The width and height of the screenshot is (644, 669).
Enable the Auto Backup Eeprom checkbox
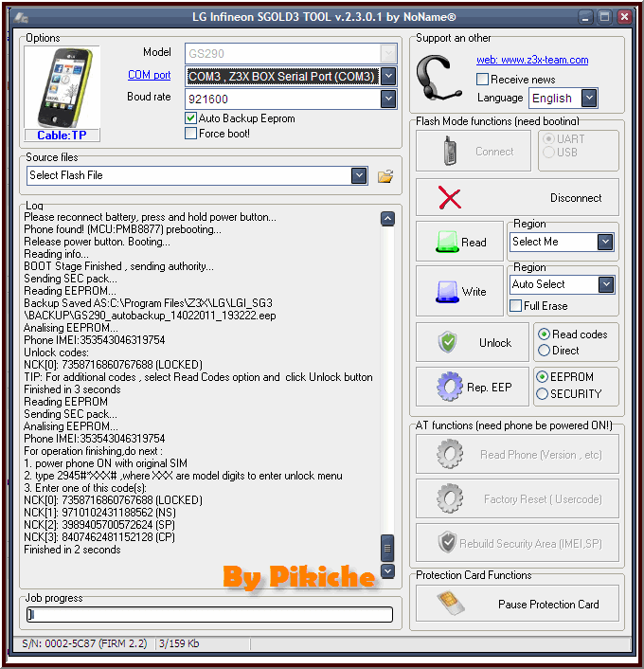pyautogui.click(x=190, y=118)
